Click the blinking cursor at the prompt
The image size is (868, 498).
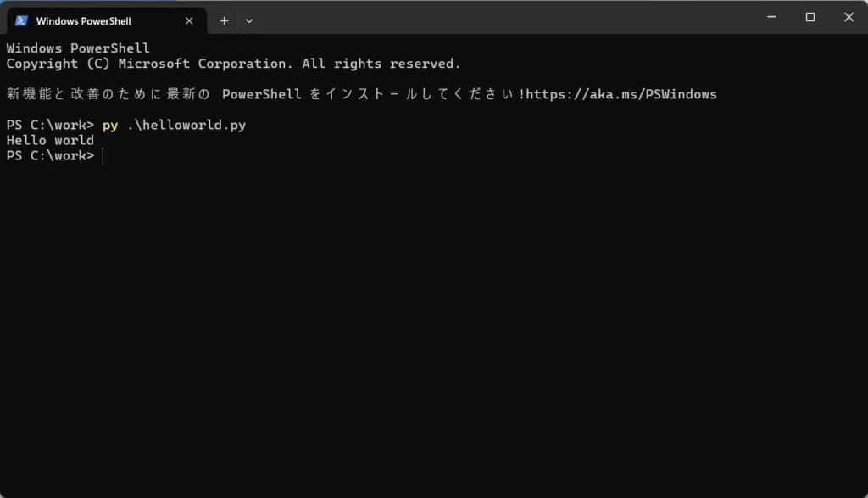coord(103,155)
